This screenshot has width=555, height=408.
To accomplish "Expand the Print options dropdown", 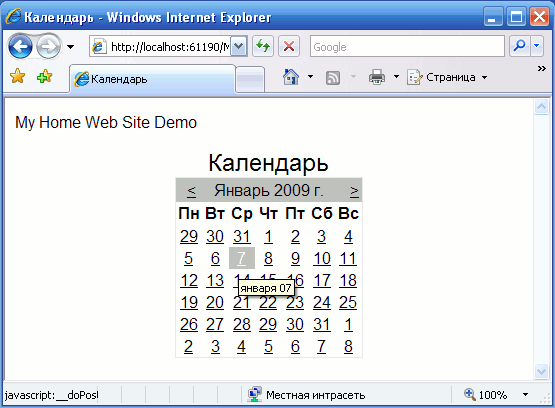I will tap(396, 76).
